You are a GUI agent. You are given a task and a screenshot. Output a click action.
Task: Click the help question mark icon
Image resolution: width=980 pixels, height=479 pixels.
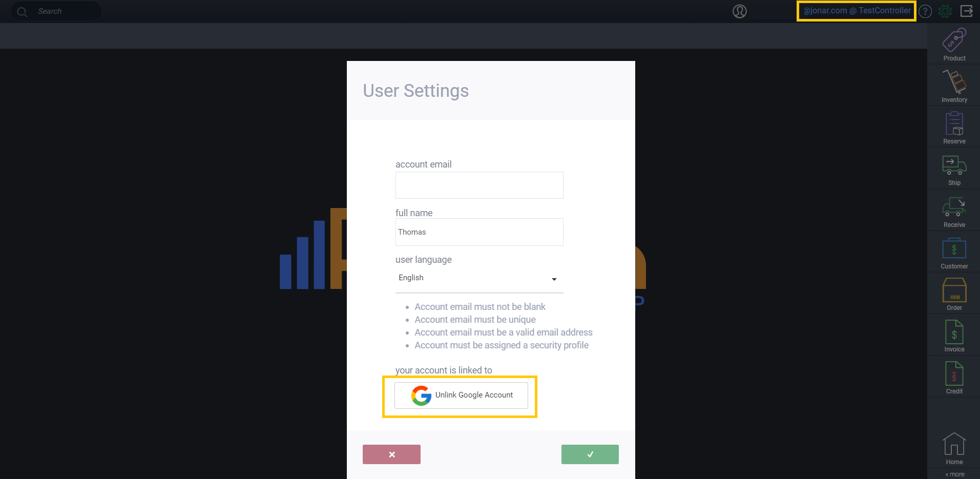click(x=925, y=11)
